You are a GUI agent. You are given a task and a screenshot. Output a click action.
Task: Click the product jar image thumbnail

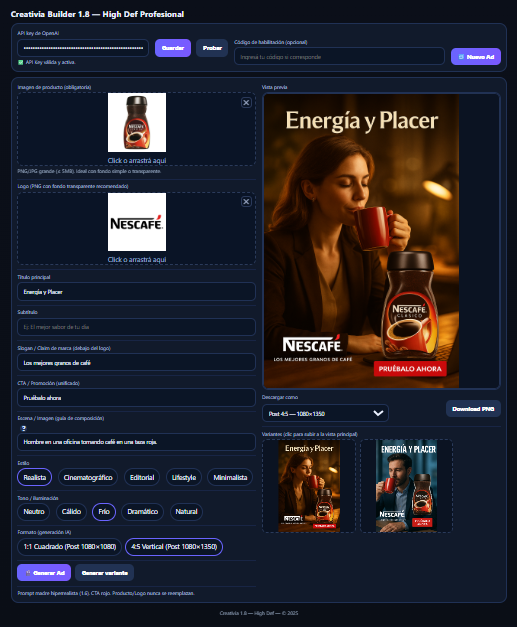[x=137, y=122]
